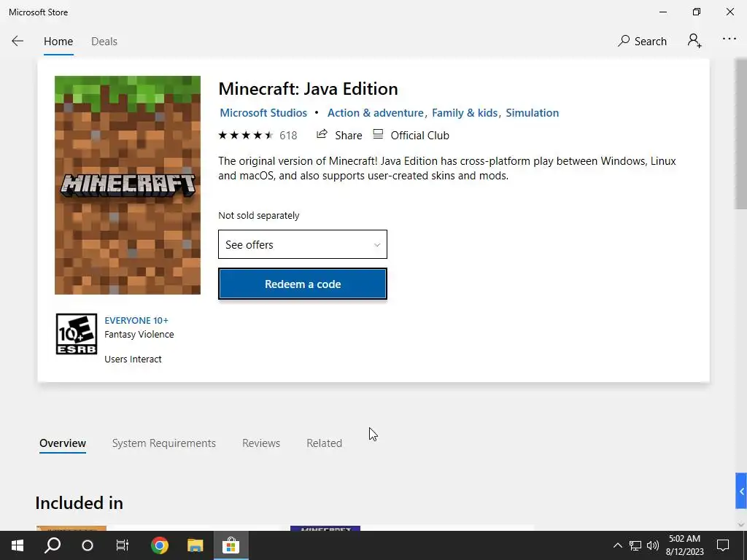The width and height of the screenshot is (747, 560).
Task: Click the blue side panel arrow tab
Action: (741, 491)
